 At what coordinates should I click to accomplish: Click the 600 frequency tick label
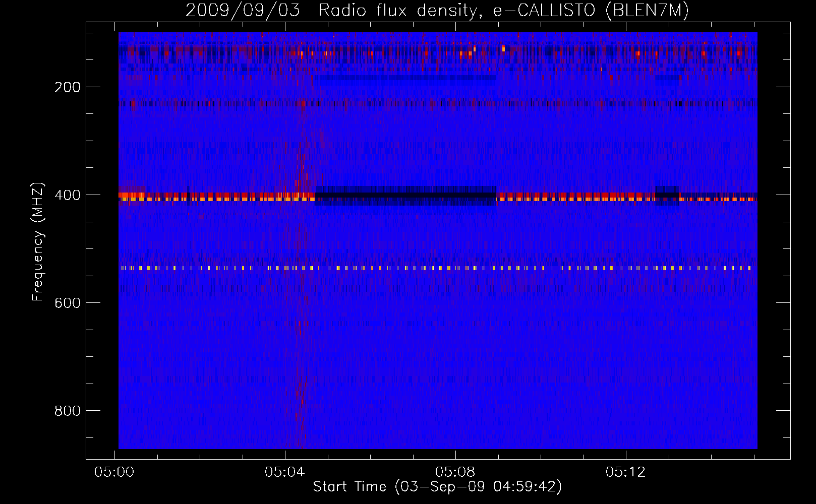coord(68,303)
